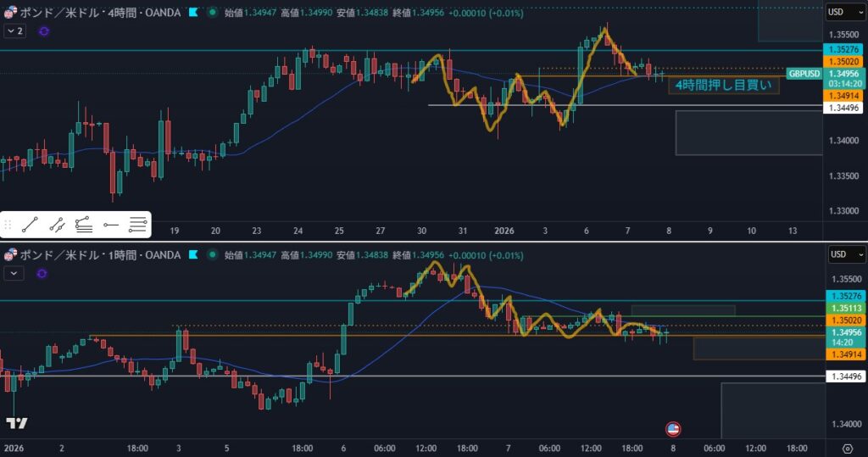Click the purple indicator icon on 4-hour chart

[44, 31]
